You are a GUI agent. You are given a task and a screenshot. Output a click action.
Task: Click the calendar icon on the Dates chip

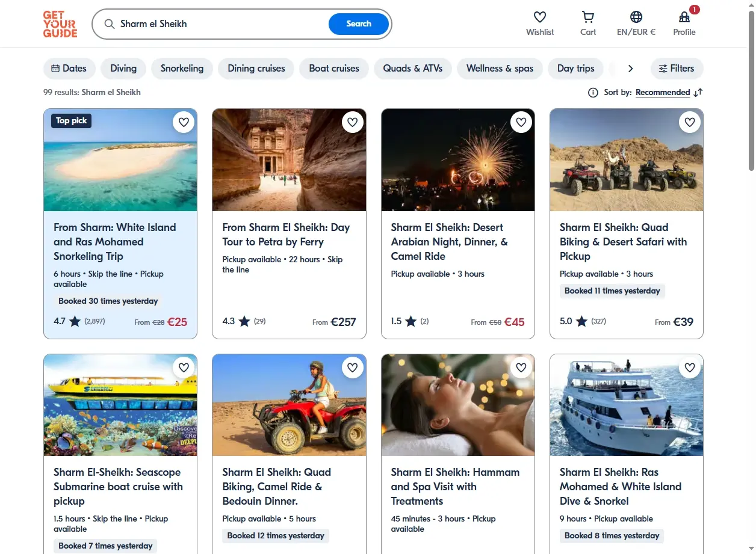[x=55, y=69]
